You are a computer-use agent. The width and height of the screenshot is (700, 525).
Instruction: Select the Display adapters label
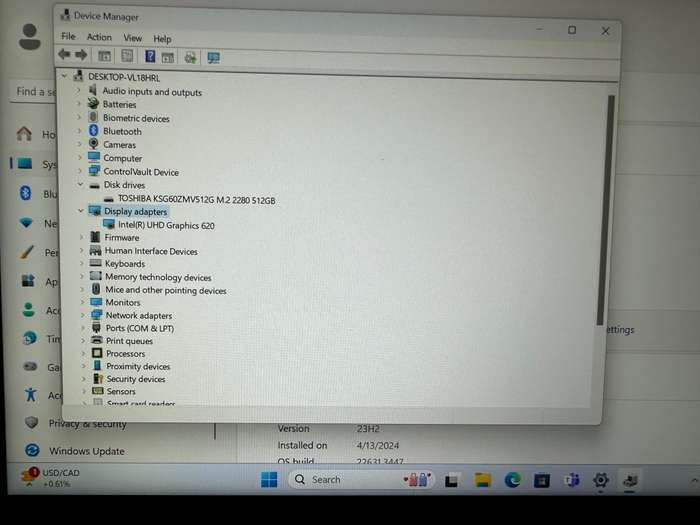(x=135, y=212)
